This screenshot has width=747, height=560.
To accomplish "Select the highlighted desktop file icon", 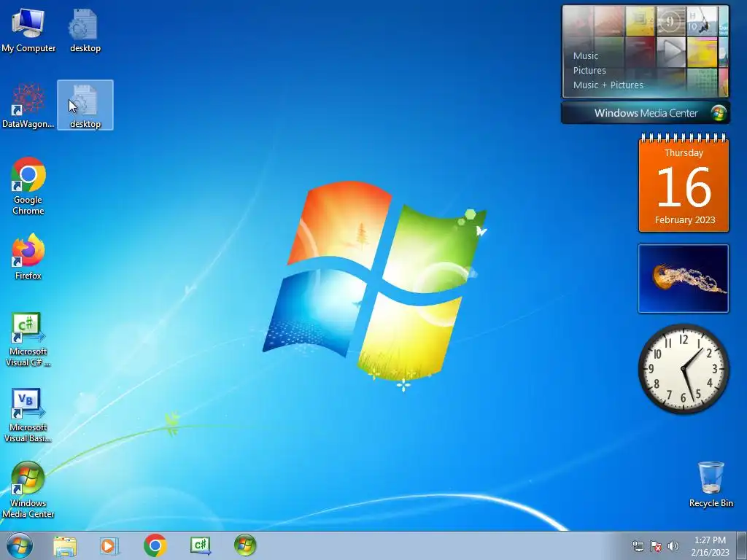I will coord(85,105).
